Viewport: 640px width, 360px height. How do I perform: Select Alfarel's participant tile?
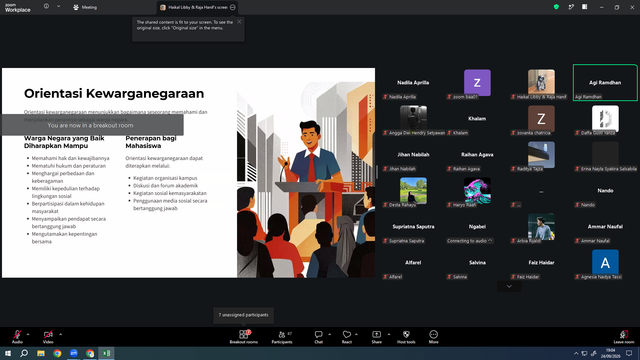tap(413, 262)
